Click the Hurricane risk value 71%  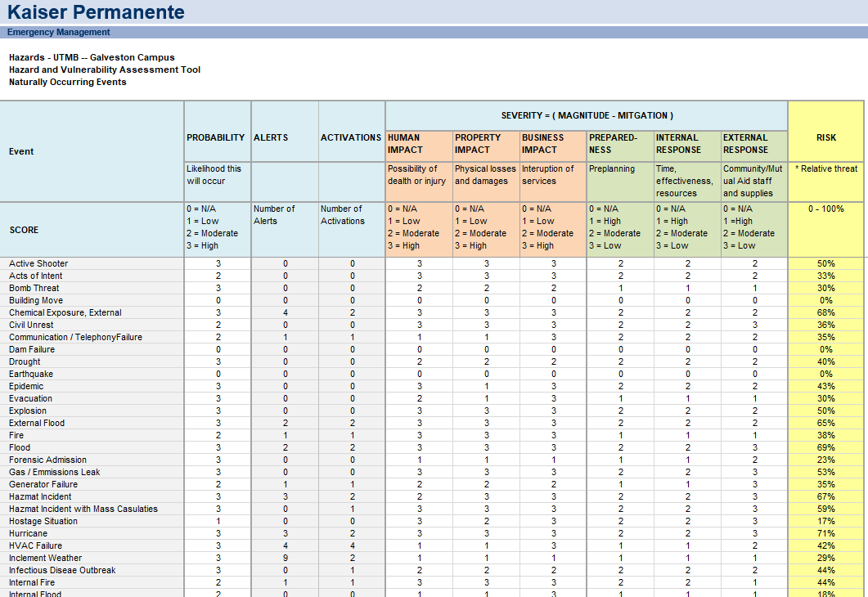(x=826, y=533)
